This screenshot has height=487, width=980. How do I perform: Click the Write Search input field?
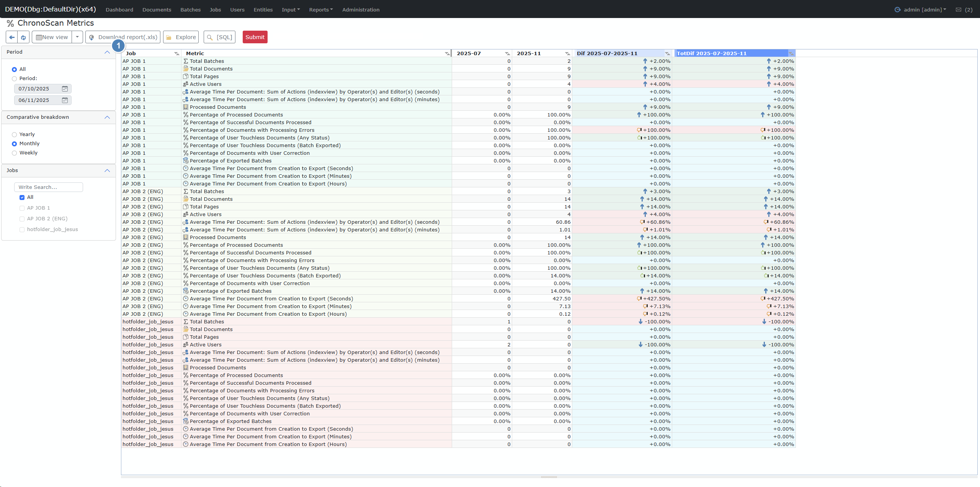[x=49, y=187]
